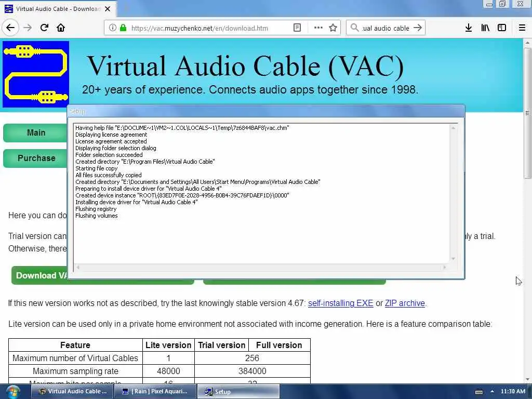This screenshot has width=532, height=399.
Task: Click the forward navigation arrow
Action: click(x=28, y=28)
